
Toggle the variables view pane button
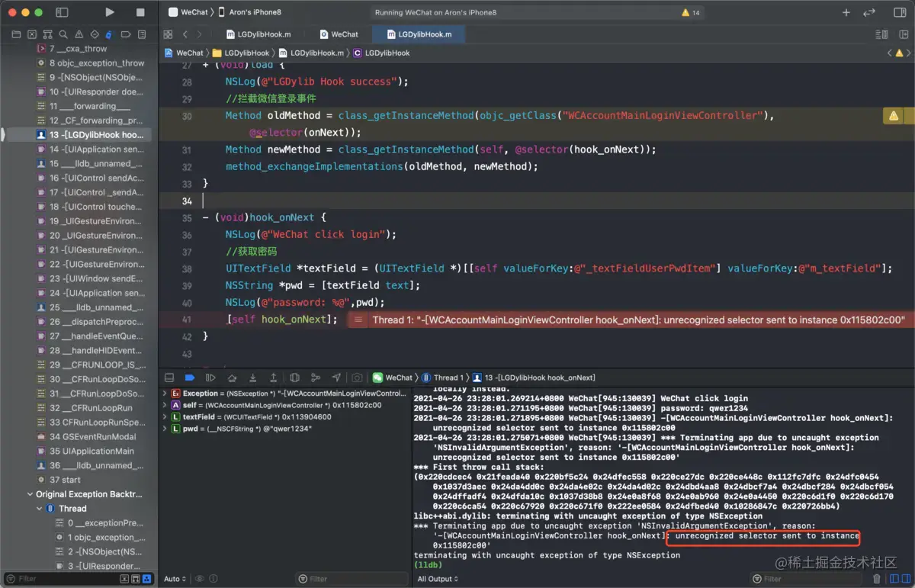tap(894, 579)
